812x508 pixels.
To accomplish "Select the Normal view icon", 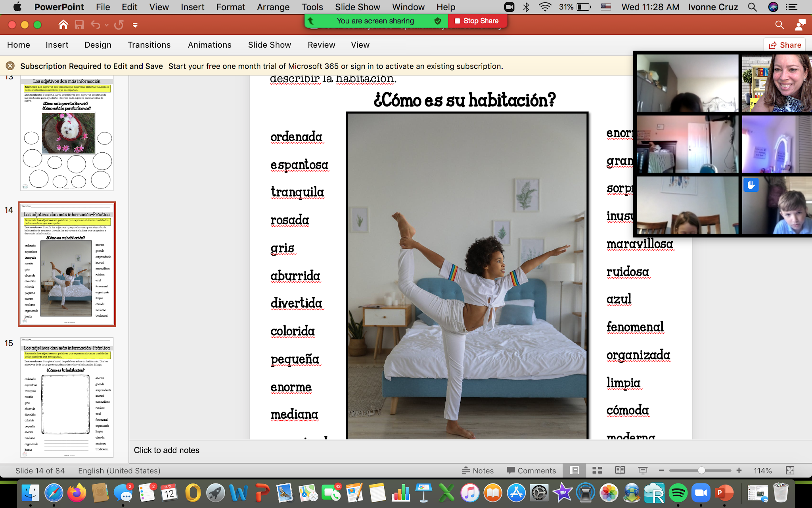I will (575, 470).
